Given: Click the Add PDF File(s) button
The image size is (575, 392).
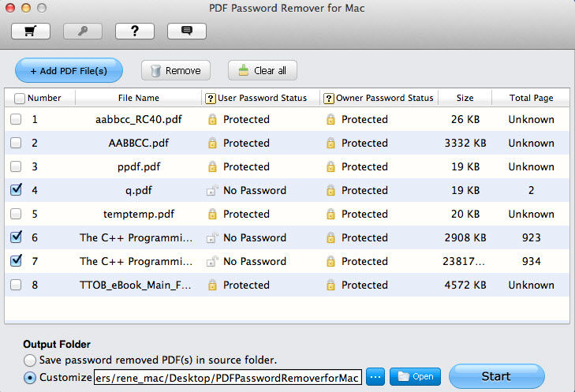Looking at the screenshot, I should coord(69,70).
